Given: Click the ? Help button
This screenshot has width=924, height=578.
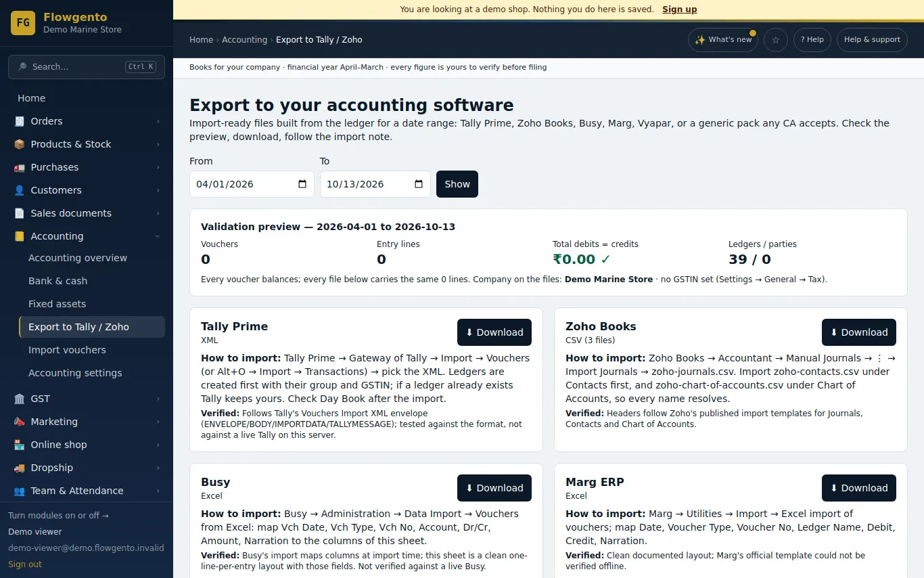Looking at the screenshot, I should (812, 40).
